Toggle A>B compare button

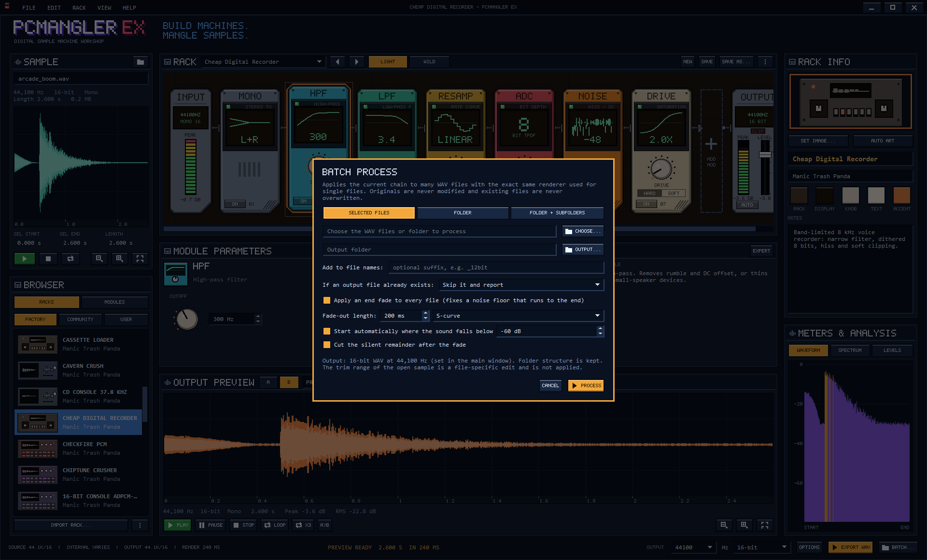[325, 525]
